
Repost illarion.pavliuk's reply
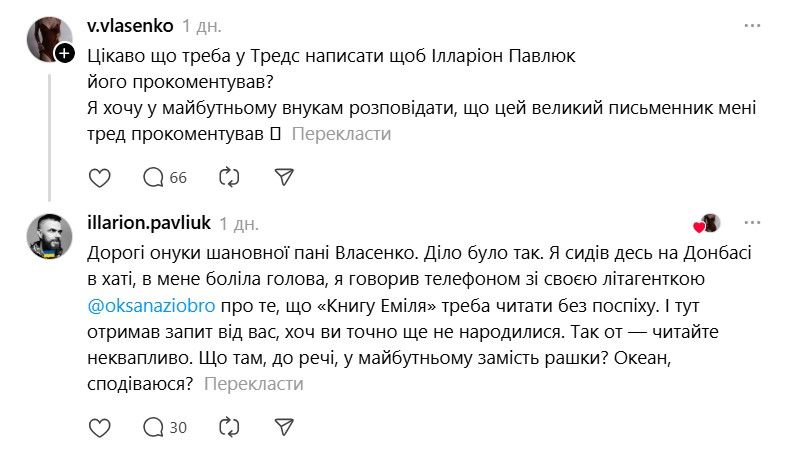pos(229,427)
